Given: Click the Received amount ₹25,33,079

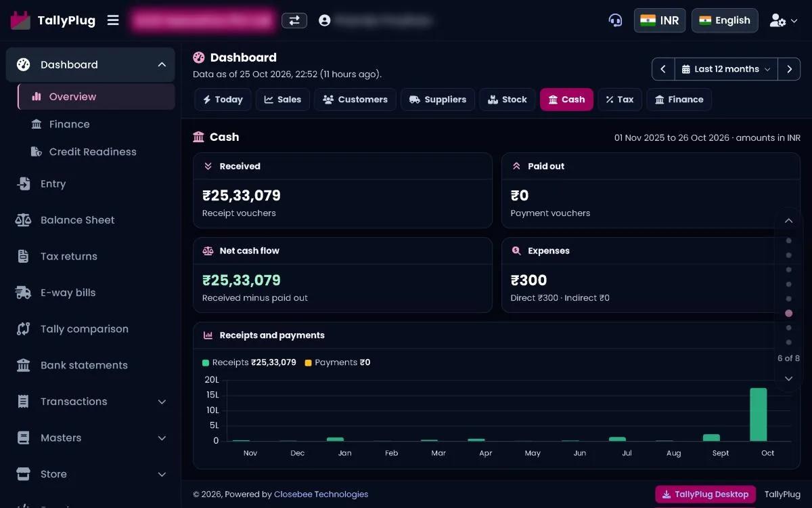Looking at the screenshot, I should (242, 196).
